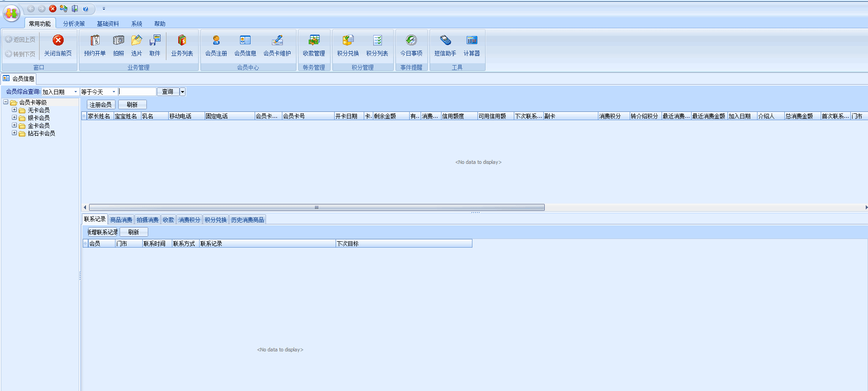Click the horizontal scrollbar of member grid
Screen dimensions: 868x391
pyautogui.click(x=316, y=208)
